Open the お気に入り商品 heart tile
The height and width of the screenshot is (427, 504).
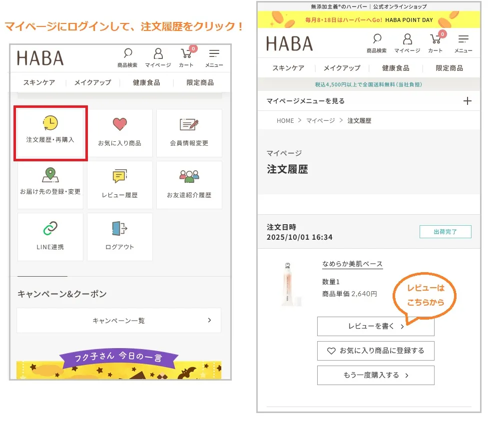(x=119, y=132)
